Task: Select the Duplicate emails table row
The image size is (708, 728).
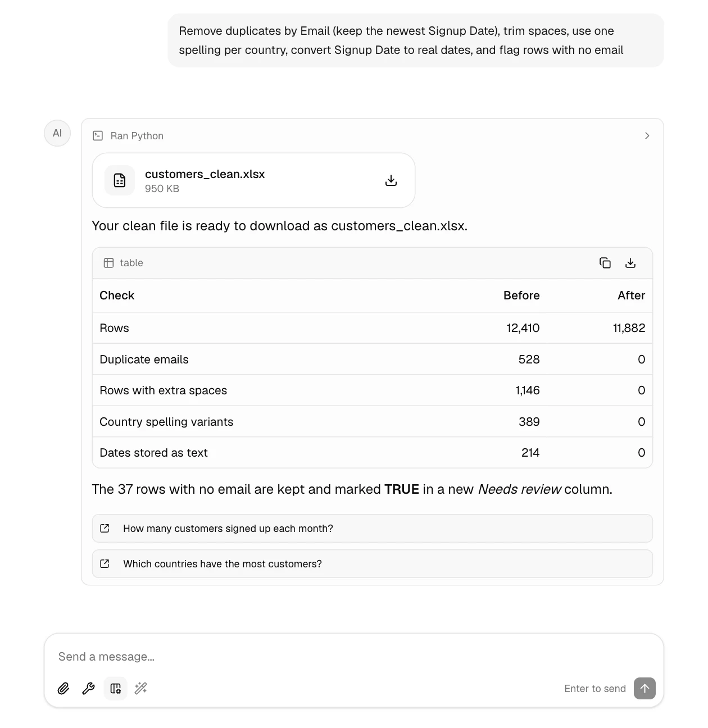Action: point(373,360)
